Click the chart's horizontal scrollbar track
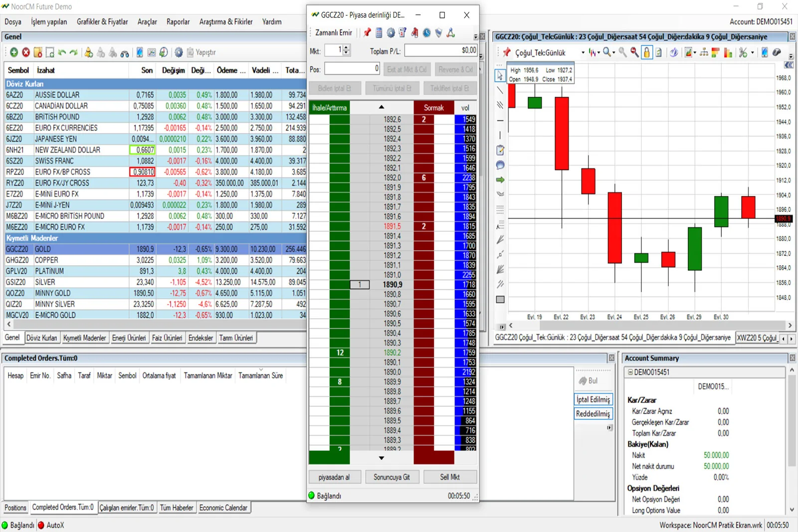Image resolution: width=798 pixels, height=532 pixels. [x=648, y=325]
